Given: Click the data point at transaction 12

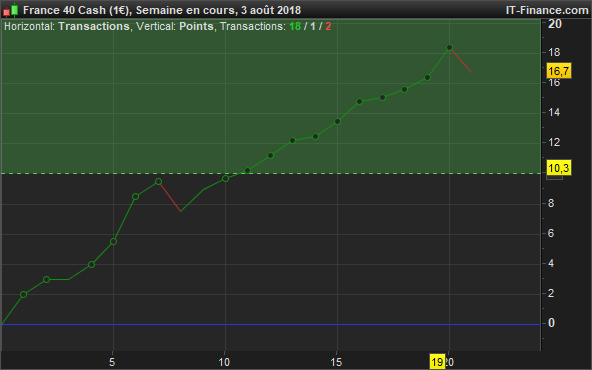Looking at the screenshot, I should (270, 156).
